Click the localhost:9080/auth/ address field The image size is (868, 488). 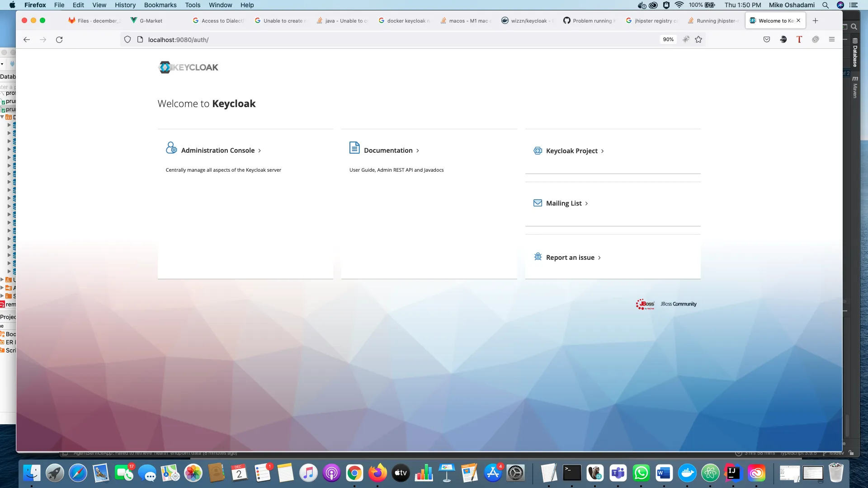tap(178, 40)
